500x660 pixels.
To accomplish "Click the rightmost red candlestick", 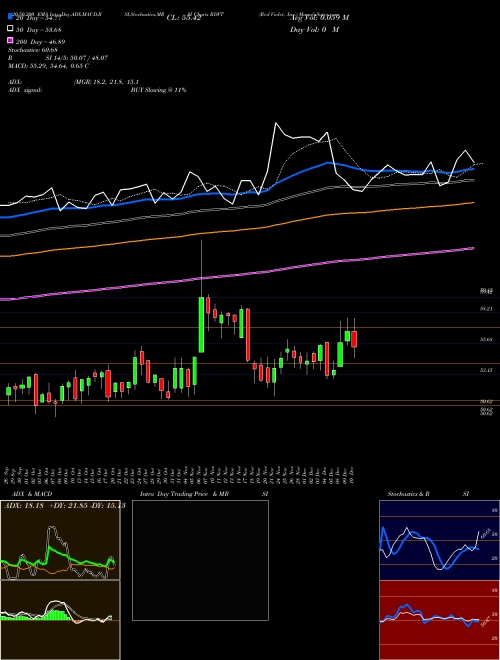I will pyautogui.click(x=354, y=339).
